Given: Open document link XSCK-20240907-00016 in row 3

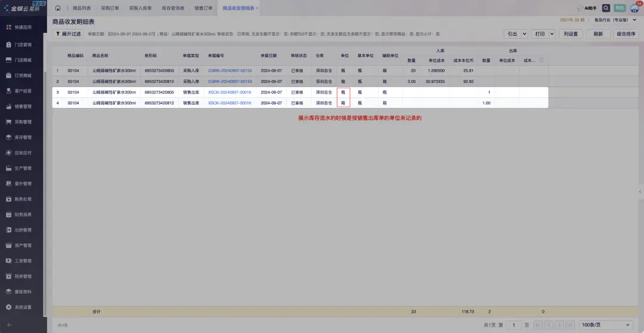Looking at the screenshot, I should (230, 92).
